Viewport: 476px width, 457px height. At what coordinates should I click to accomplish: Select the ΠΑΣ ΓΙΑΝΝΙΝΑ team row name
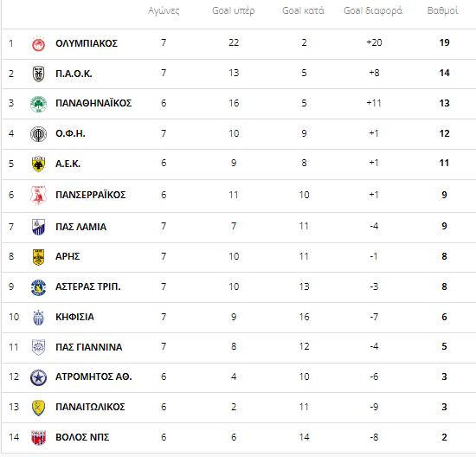[88, 347]
